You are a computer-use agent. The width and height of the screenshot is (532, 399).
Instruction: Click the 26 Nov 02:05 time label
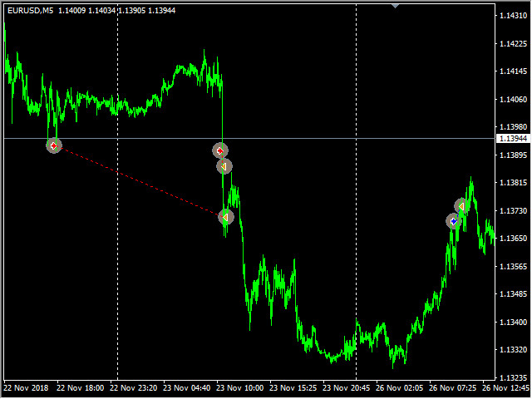(x=399, y=388)
